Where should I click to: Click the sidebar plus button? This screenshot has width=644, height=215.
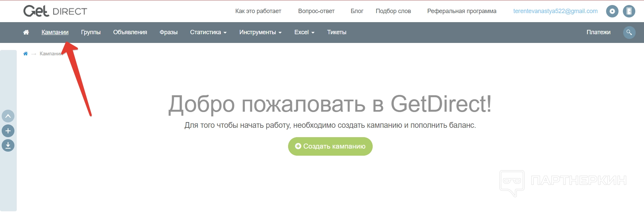pyautogui.click(x=8, y=131)
